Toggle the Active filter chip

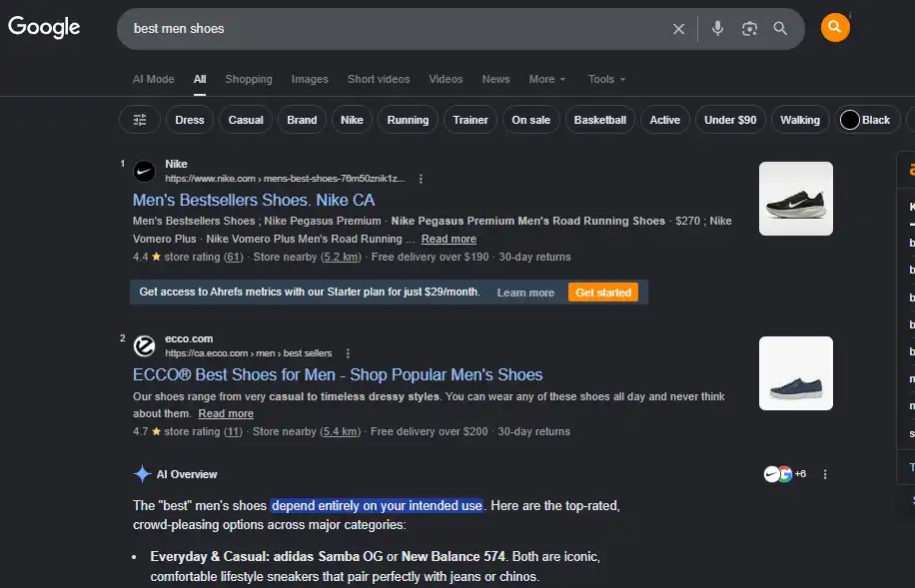[665, 120]
